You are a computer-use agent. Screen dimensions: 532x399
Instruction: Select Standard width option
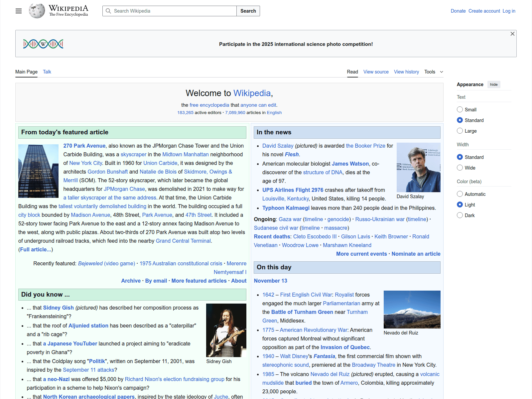click(x=460, y=157)
